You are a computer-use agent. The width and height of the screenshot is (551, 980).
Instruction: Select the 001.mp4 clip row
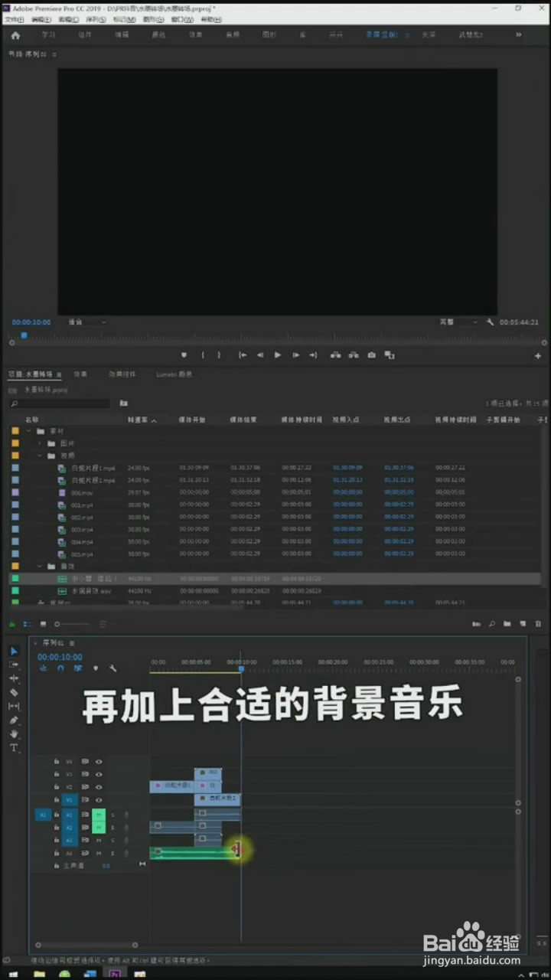(275, 505)
